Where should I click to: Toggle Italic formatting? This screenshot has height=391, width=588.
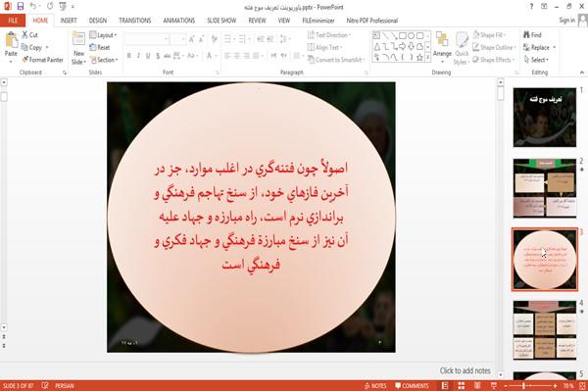pyautogui.click(x=138, y=56)
